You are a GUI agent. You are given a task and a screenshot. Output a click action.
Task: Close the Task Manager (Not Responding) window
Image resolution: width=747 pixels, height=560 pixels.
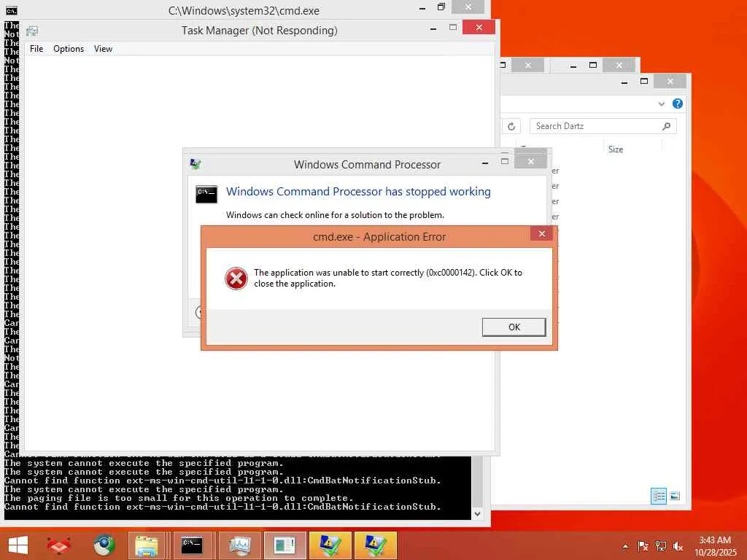[479, 28]
